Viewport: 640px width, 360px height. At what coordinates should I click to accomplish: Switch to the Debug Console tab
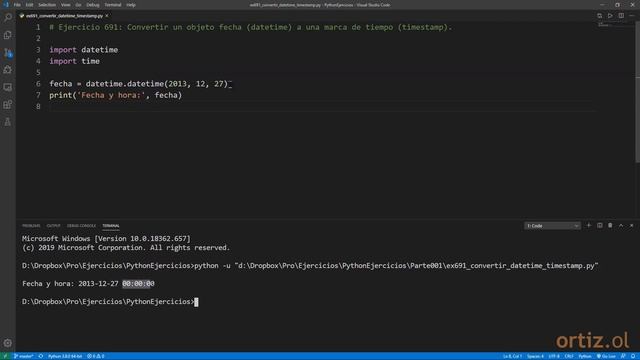click(x=81, y=226)
